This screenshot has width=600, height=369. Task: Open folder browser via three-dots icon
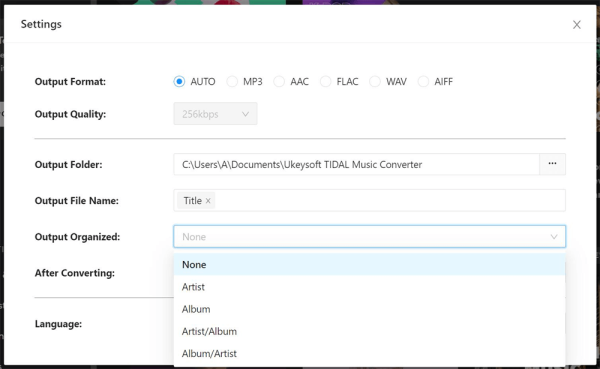pyautogui.click(x=552, y=164)
